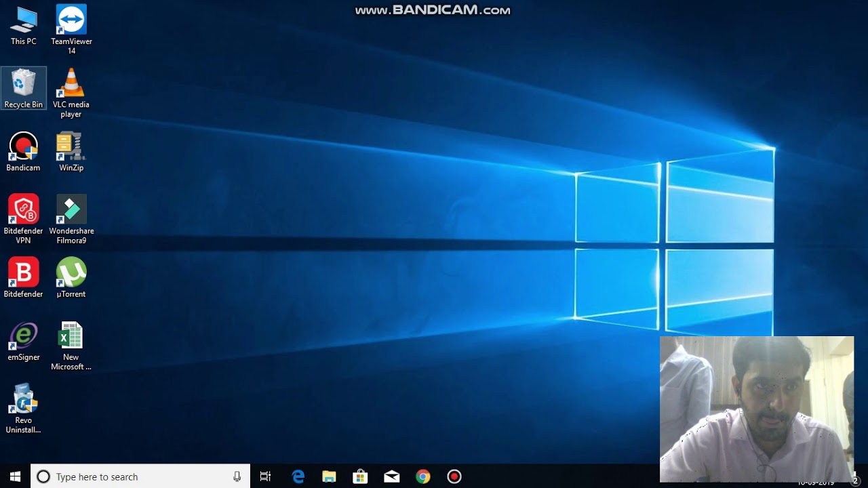The height and width of the screenshot is (488, 868).
Task: Select the Bitdefender VPN shortcut
Action: tap(24, 219)
